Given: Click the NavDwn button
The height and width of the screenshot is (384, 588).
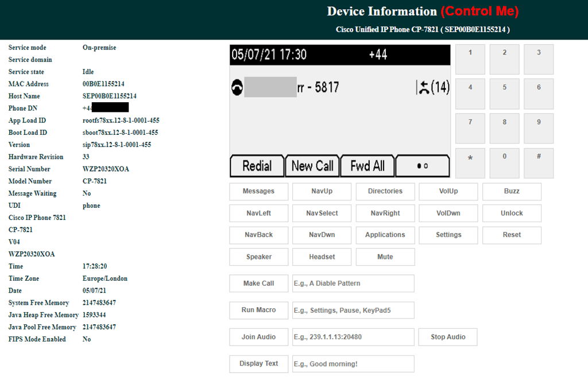Looking at the screenshot, I should [322, 235].
